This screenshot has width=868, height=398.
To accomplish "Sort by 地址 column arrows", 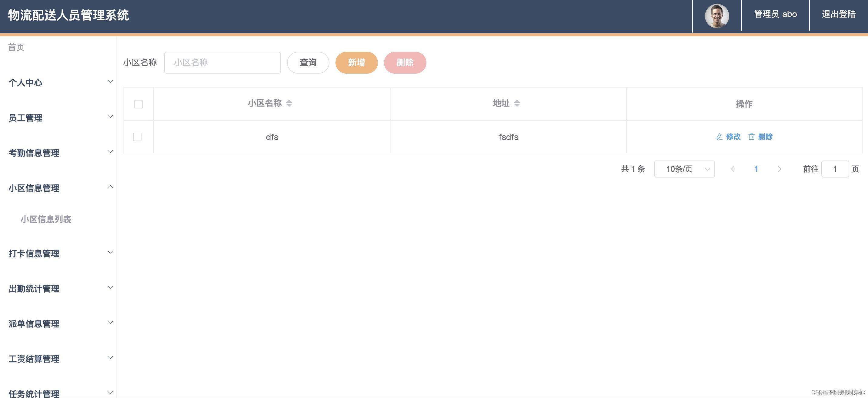I will (517, 103).
